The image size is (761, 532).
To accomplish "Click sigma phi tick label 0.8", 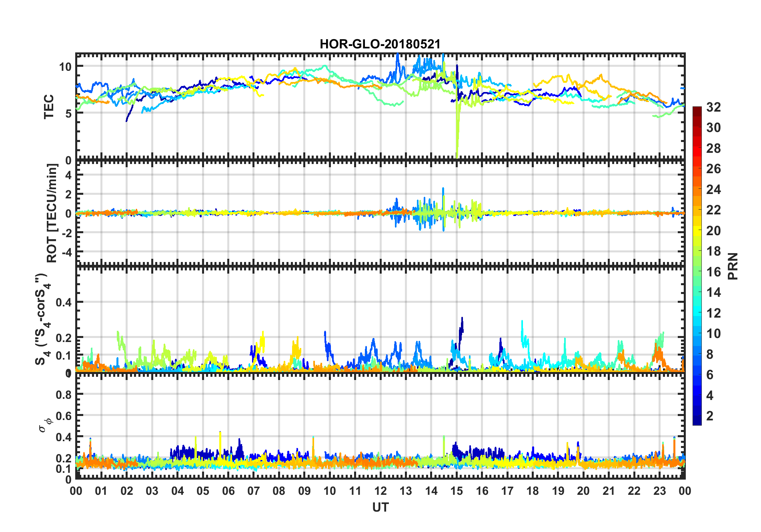I will (x=64, y=395).
